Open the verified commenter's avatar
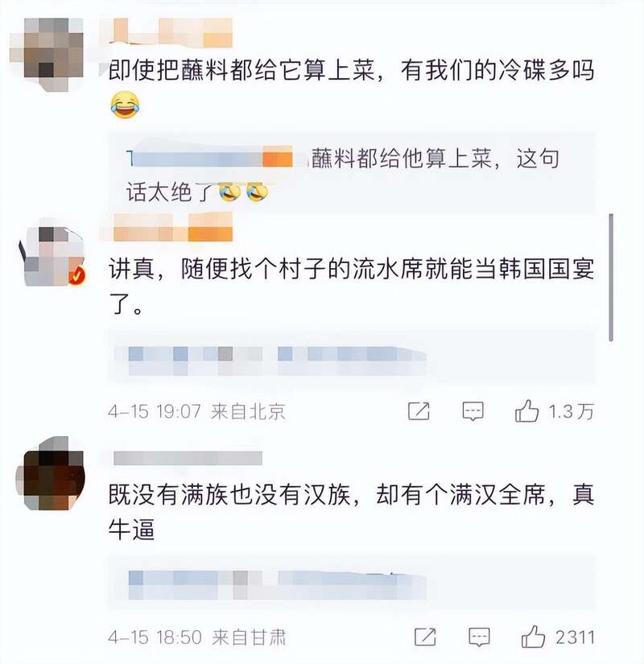This screenshot has width=644, height=664. (x=52, y=256)
